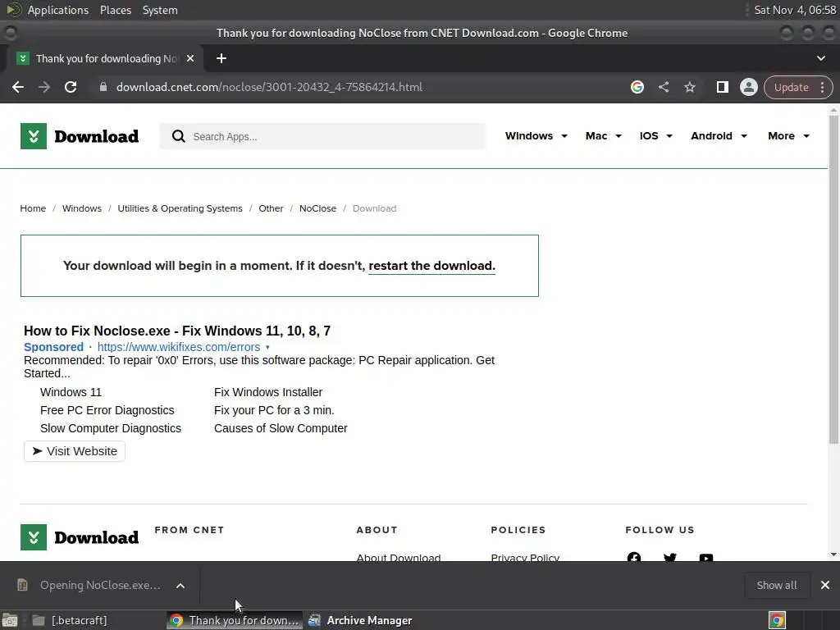The width and height of the screenshot is (840, 630).
Task: Open the Privacy Policy footer link
Action: [x=525, y=557]
